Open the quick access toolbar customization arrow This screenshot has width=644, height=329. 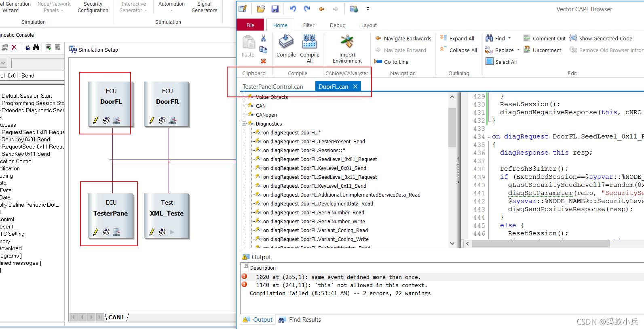pos(367,9)
